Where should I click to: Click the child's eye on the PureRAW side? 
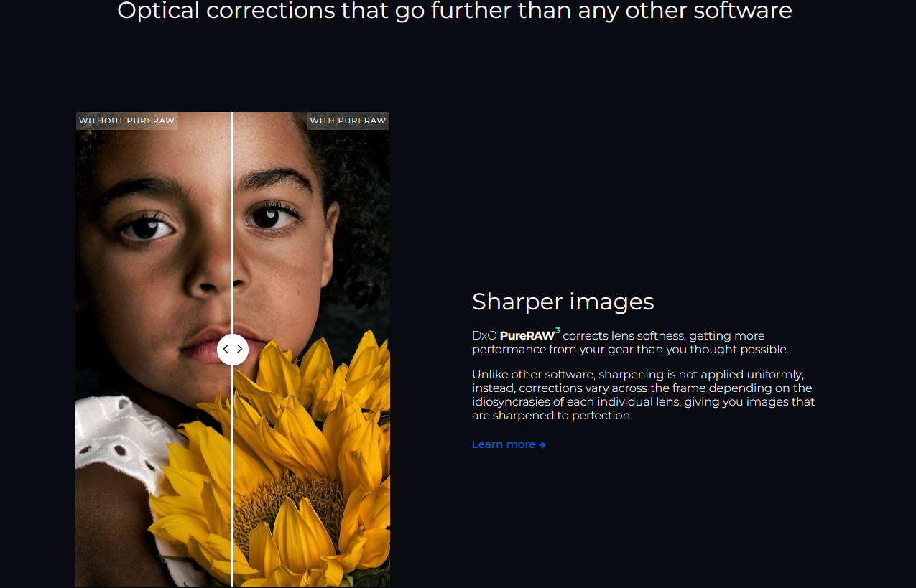269,215
